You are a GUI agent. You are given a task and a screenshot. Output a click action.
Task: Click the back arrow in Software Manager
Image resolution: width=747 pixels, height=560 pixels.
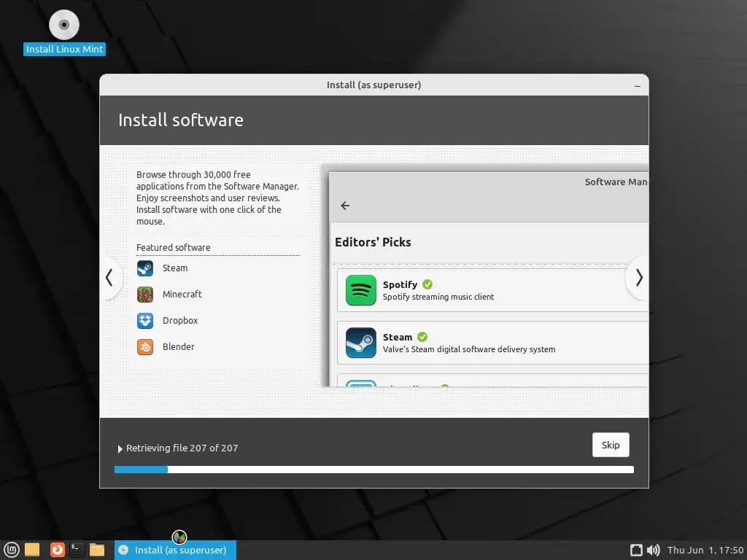pos(345,205)
